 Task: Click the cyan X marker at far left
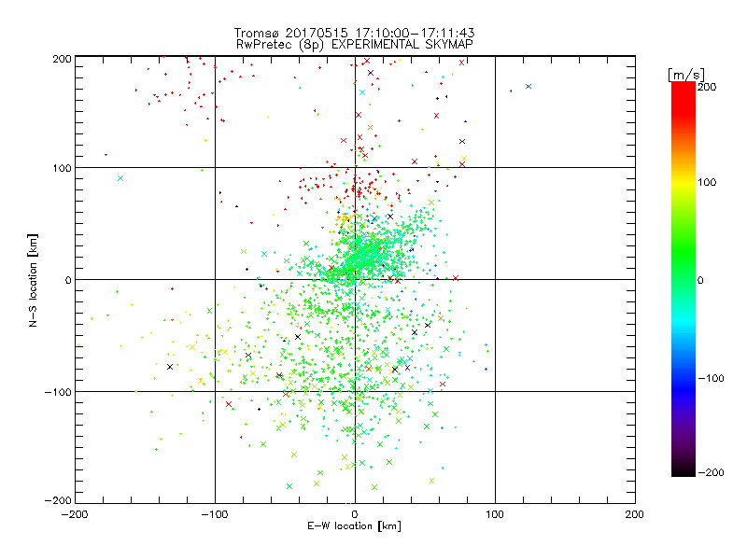coord(120,178)
